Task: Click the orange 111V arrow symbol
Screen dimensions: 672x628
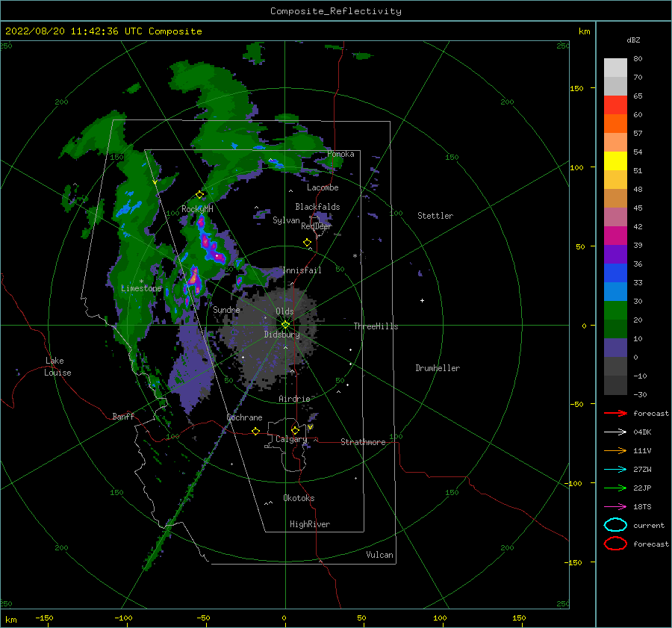Action: pos(615,450)
